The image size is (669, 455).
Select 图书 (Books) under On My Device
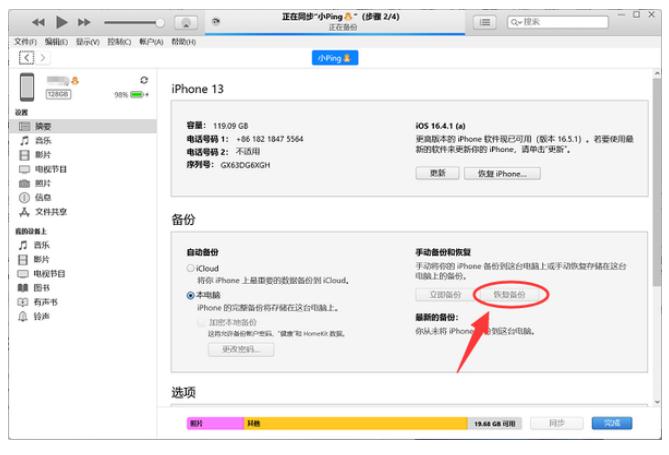pyautogui.click(x=42, y=288)
